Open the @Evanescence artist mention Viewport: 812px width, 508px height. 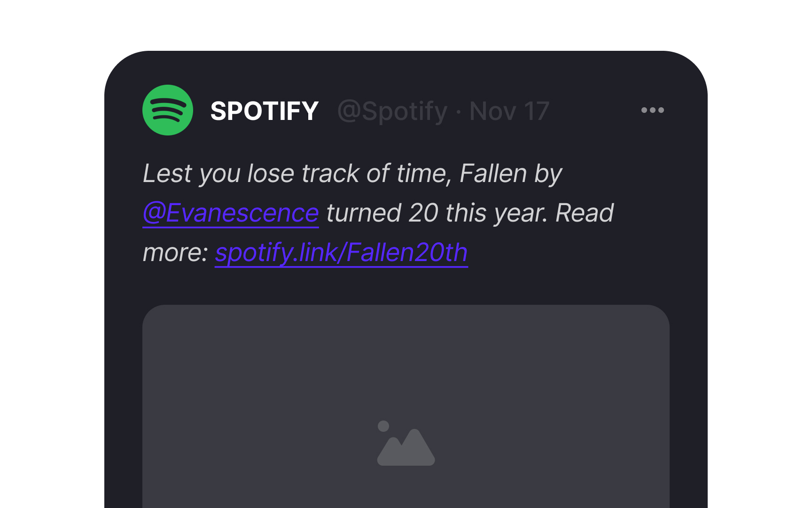click(230, 212)
